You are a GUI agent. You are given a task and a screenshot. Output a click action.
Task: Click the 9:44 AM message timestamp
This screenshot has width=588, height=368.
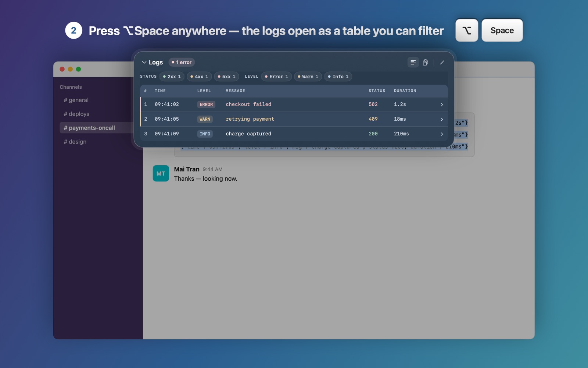click(212, 169)
